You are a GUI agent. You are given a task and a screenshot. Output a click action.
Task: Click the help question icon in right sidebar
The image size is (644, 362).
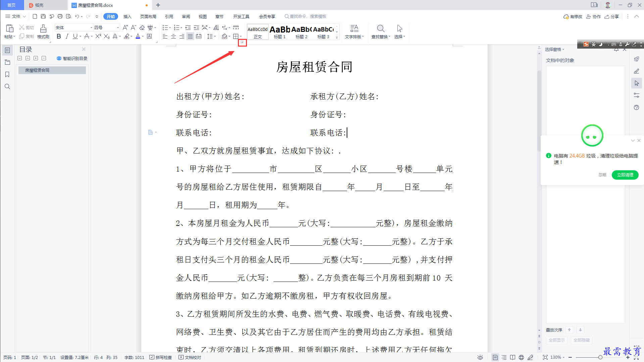pyautogui.click(x=637, y=108)
